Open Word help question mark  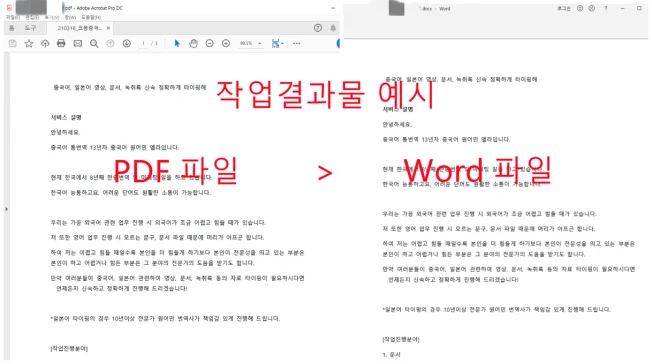point(605,8)
